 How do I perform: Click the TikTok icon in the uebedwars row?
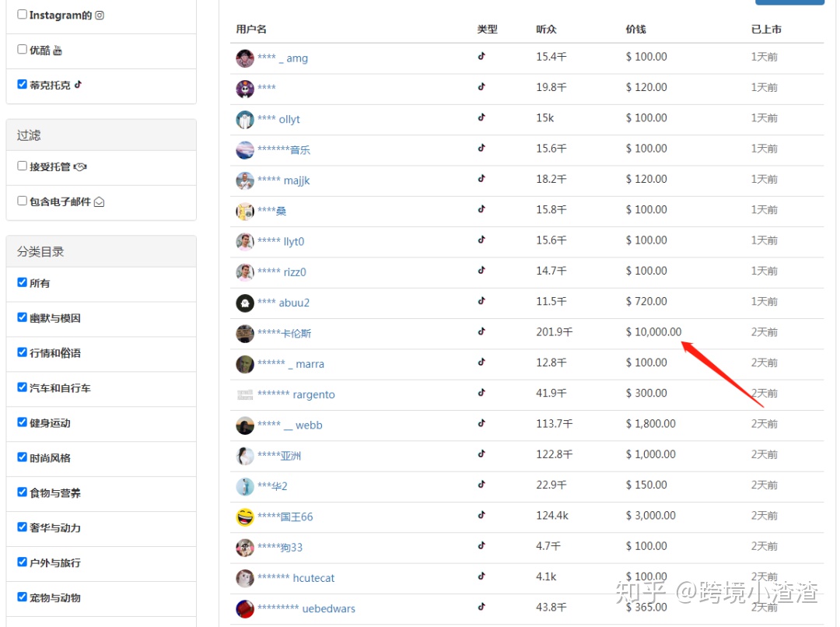pyautogui.click(x=481, y=607)
